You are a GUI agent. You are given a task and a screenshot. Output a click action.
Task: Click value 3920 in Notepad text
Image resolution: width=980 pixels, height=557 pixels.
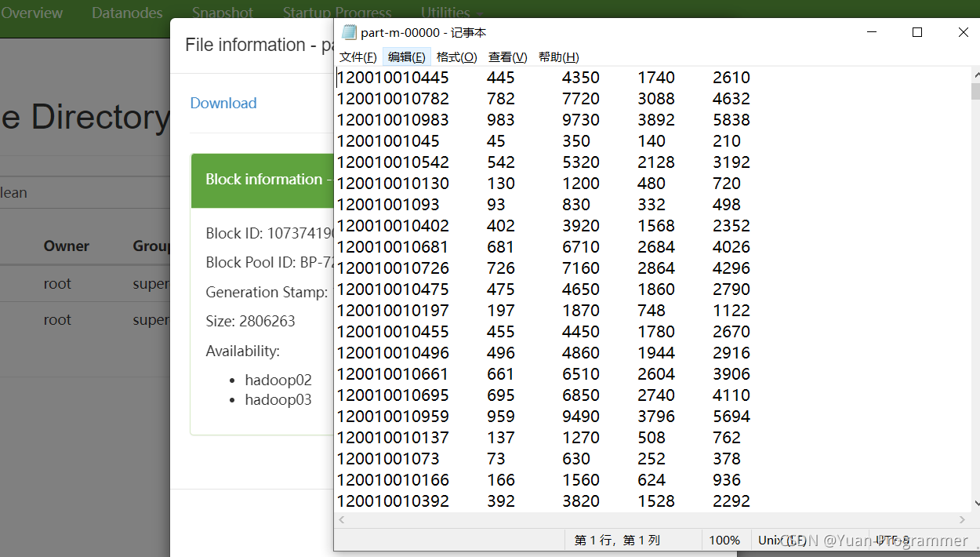point(581,226)
